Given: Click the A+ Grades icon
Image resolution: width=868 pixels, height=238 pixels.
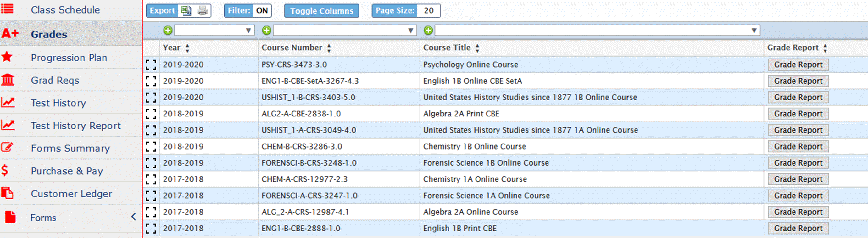Looking at the screenshot, I should (10, 33).
